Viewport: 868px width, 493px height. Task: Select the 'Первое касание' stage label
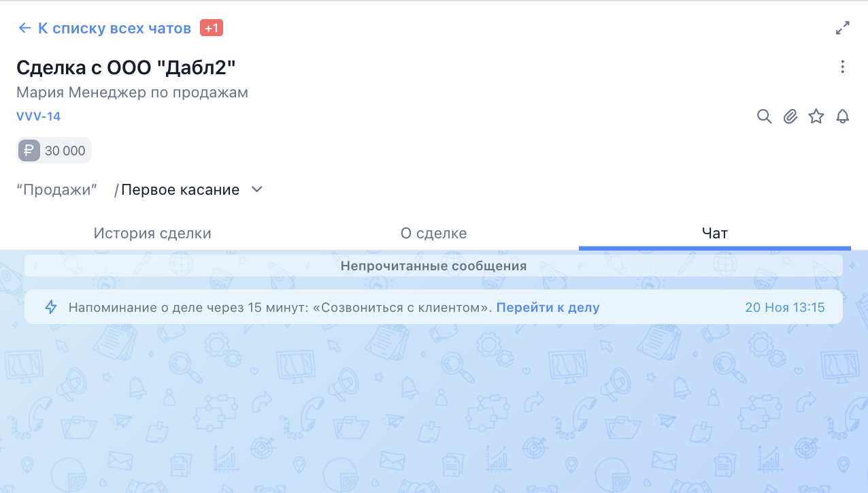click(180, 190)
